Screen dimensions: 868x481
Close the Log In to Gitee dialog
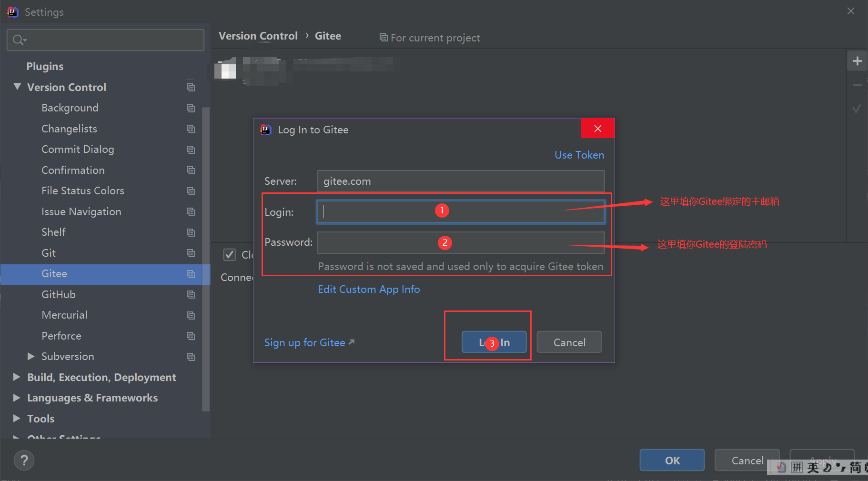pos(597,129)
